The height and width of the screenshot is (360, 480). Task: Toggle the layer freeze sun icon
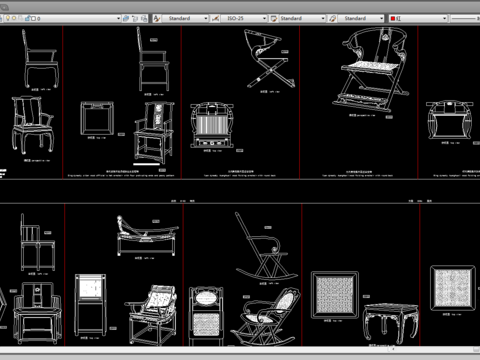[14, 18]
